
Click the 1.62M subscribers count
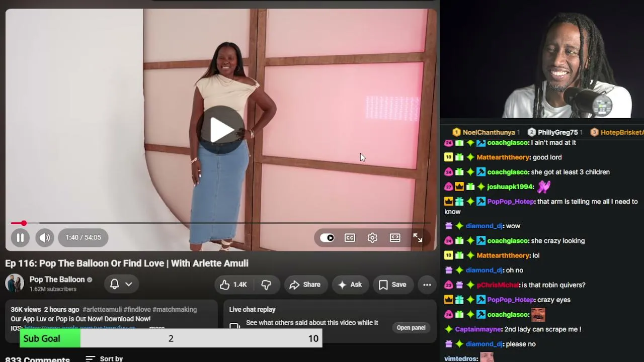click(53, 289)
